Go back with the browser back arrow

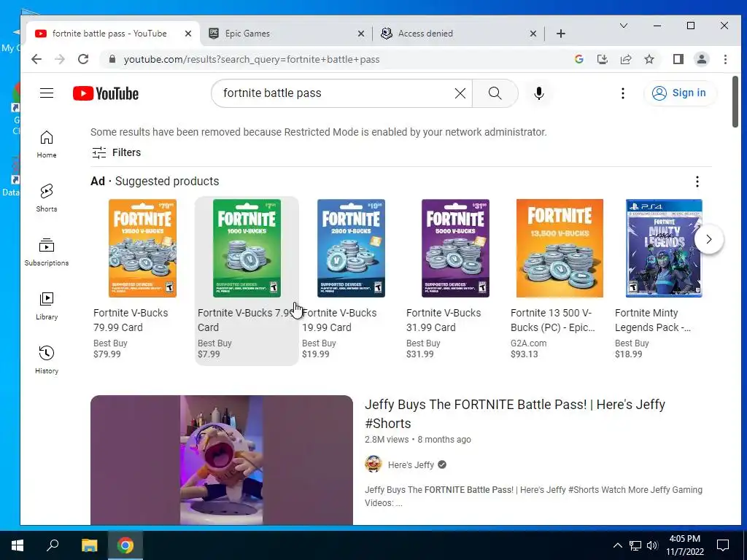(x=36, y=59)
